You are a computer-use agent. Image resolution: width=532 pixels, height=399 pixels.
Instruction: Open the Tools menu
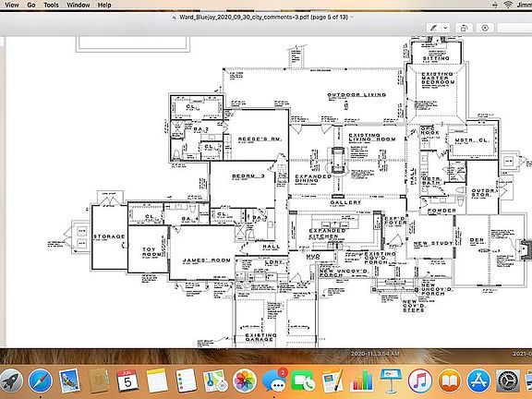(x=51, y=5)
